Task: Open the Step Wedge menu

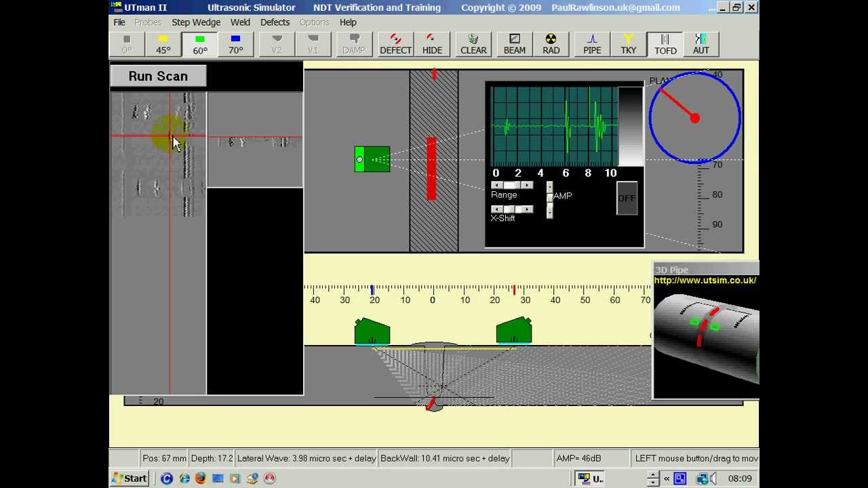Action: [x=196, y=22]
